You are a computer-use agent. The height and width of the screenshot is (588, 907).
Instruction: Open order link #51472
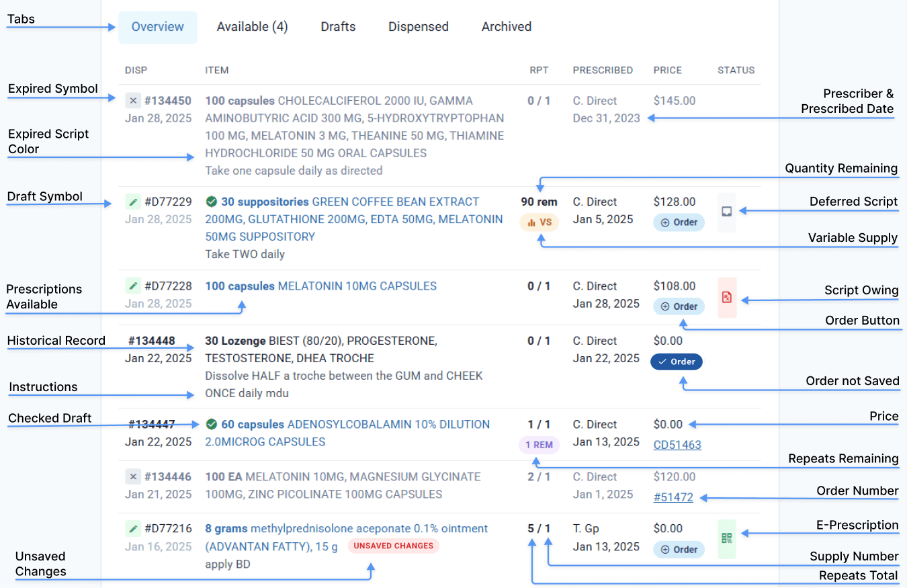[x=673, y=498]
